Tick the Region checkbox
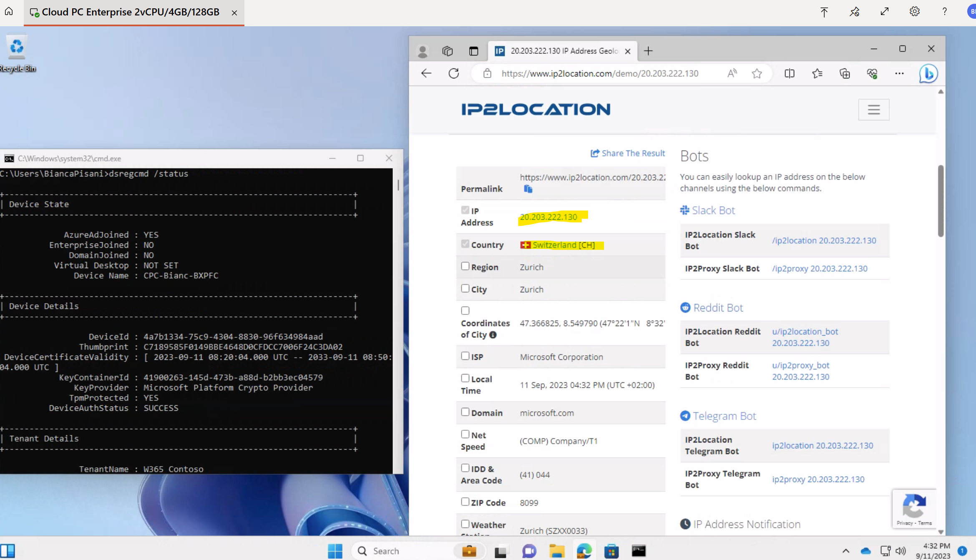Viewport: 976px width, 560px height. 465,266
